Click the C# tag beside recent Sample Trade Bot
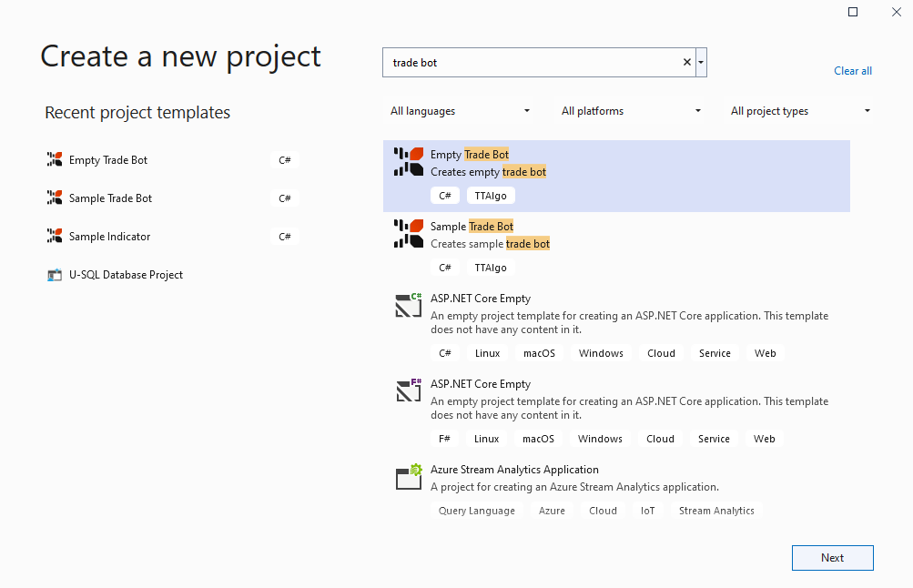The image size is (913, 588). tap(285, 198)
